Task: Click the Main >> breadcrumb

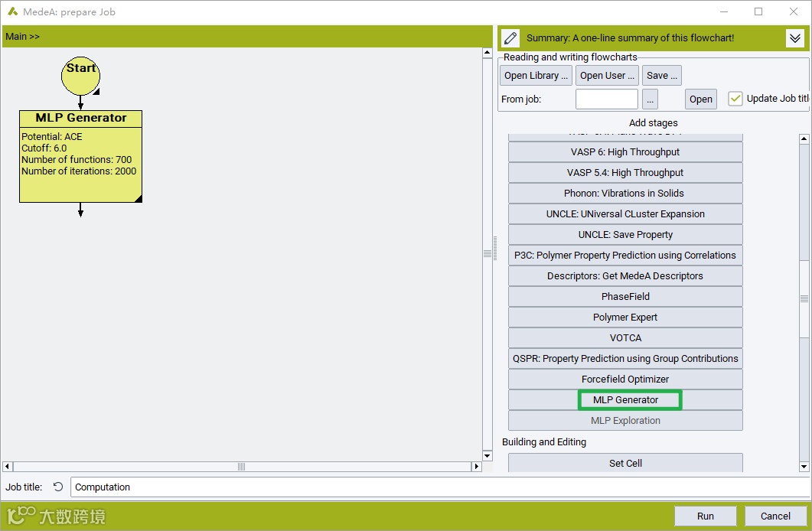Action: tap(22, 36)
